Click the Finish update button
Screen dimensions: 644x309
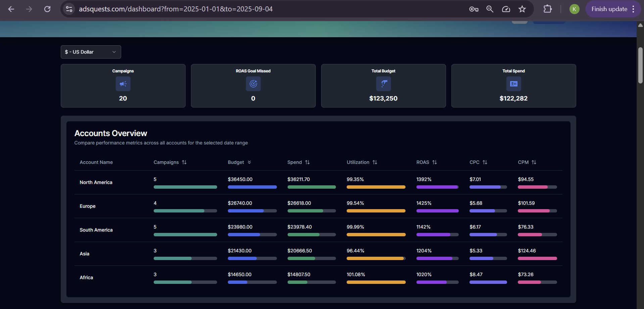click(609, 9)
